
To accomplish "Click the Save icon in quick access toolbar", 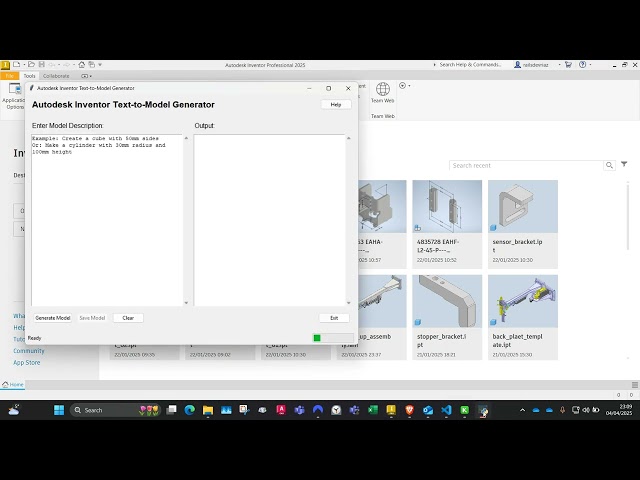I will 42,64.
